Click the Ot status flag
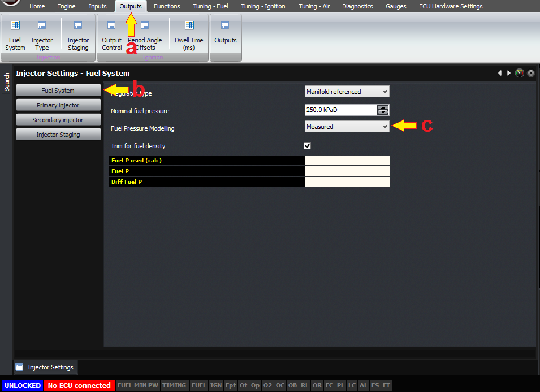Viewport: 540px width, 392px height. tap(244, 385)
